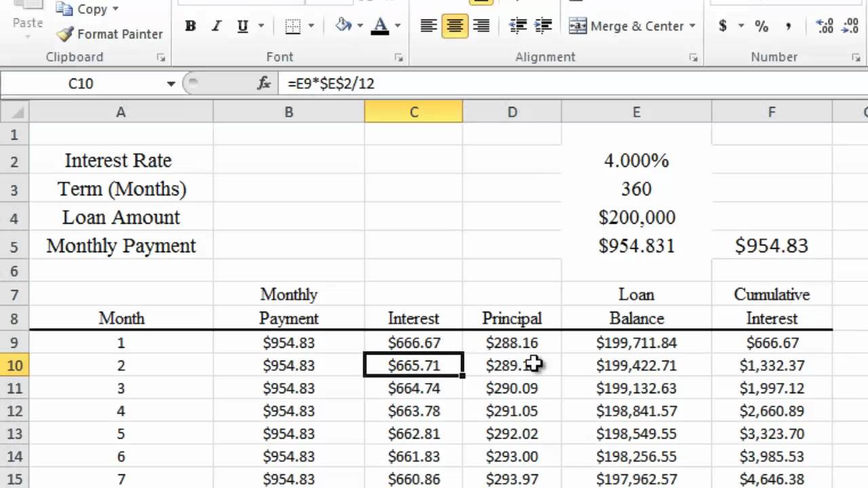This screenshot has height=488, width=868.
Task: Select principal cell $288.16
Action: pyautogui.click(x=512, y=342)
